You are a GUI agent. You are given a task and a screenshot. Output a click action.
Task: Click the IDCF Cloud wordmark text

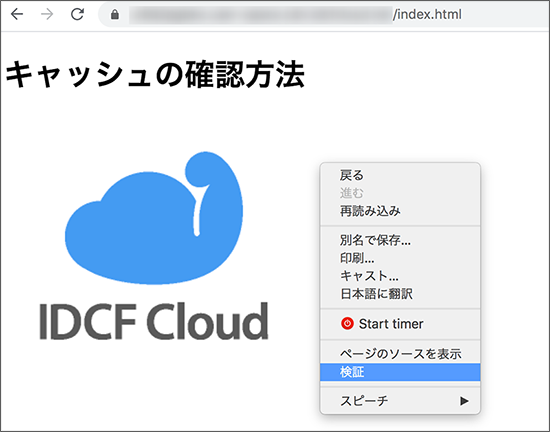(x=154, y=321)
